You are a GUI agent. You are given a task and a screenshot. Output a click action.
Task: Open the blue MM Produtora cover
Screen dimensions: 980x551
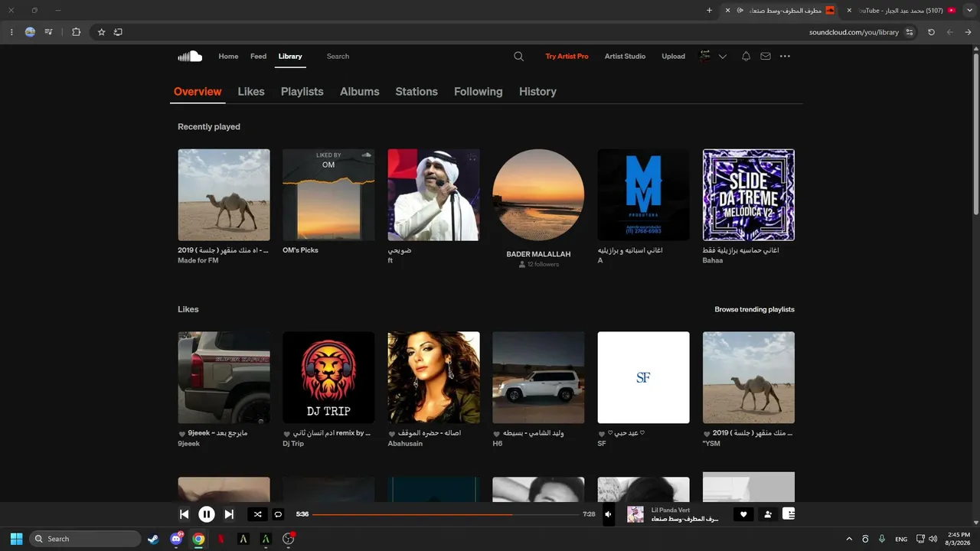pos(643,195)
